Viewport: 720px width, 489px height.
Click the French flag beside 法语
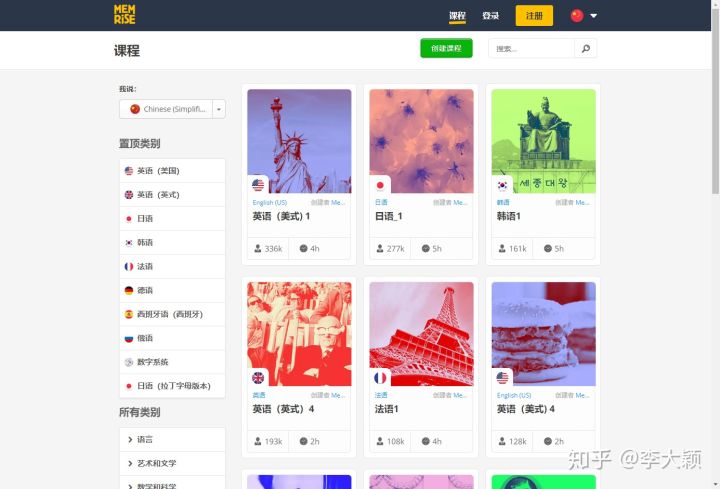(129, 266)
